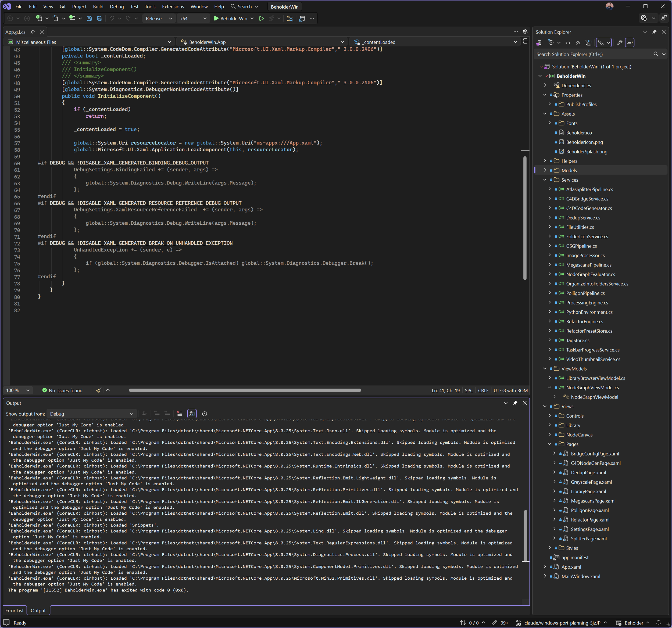Open Solution Explorer properties wrench icon
The width and height of the screenshot is (672, 628).
[x=619, y=42]
